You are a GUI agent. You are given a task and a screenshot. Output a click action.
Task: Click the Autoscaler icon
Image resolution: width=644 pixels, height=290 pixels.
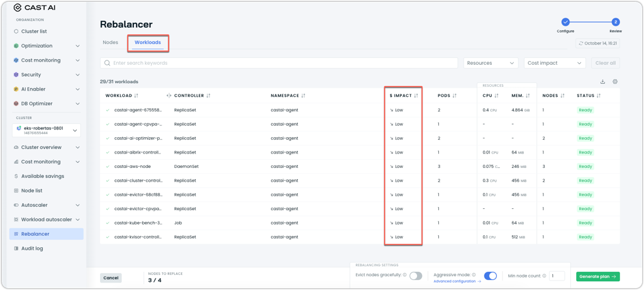point(16,205)
